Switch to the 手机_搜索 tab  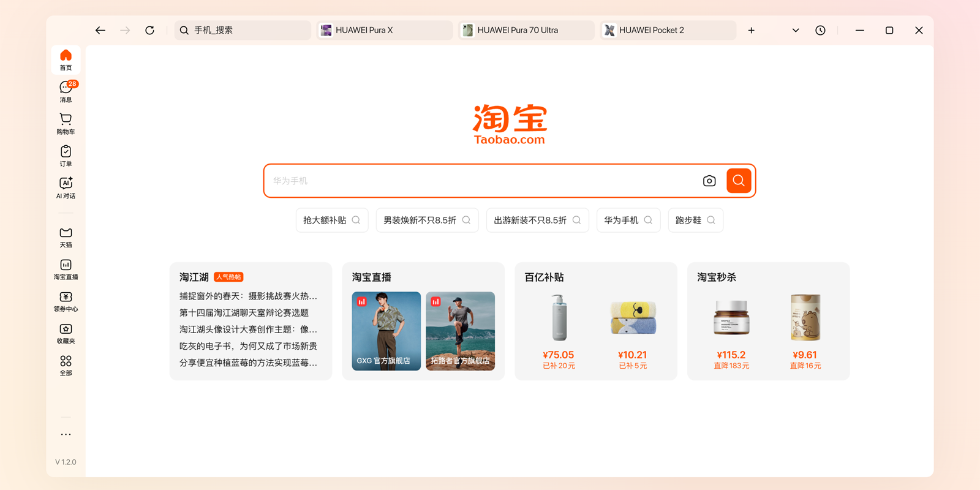point(243,30)
